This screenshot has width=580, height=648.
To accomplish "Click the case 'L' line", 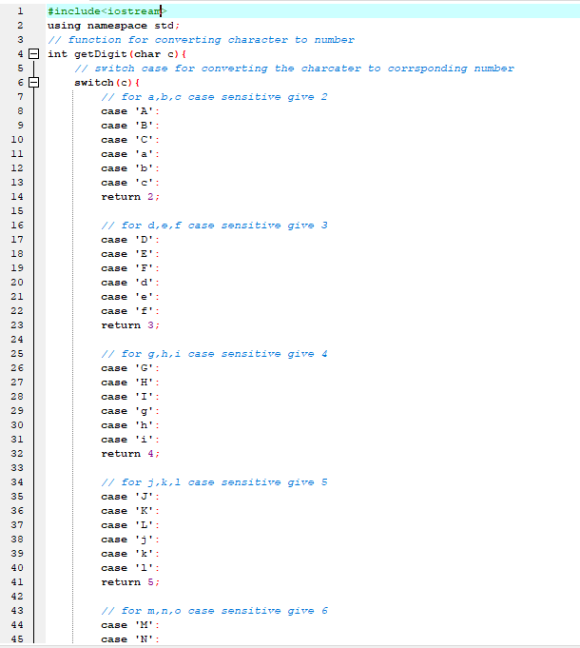I will [x=130, y=525].
